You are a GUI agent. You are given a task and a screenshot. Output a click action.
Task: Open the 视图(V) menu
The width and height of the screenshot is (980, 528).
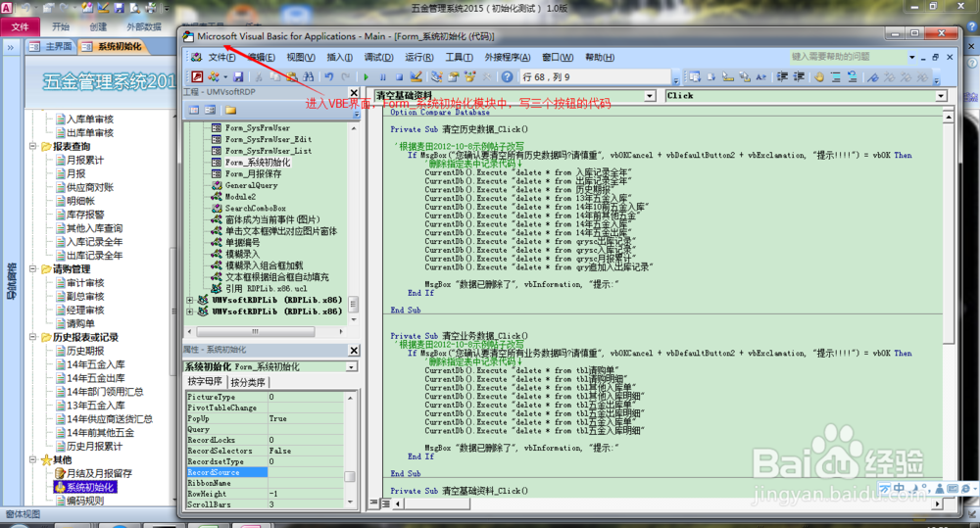pos(301,58)
